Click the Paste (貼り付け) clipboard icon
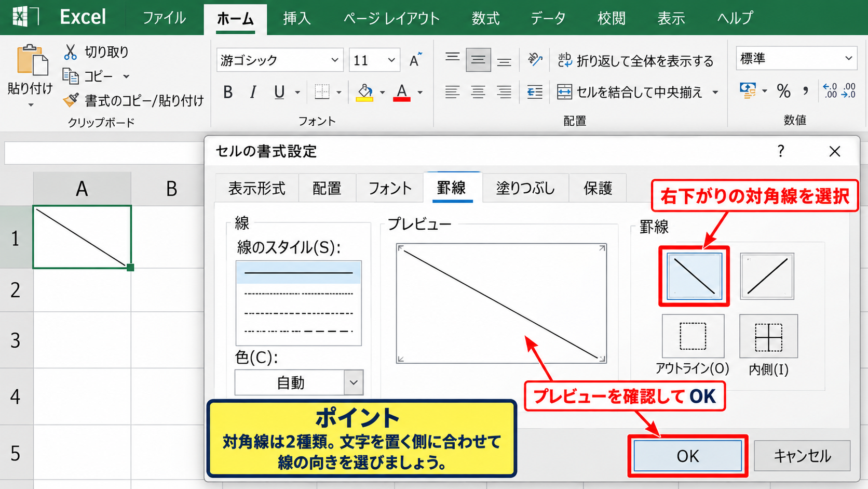The image size is (868, 489). (32, 60)
